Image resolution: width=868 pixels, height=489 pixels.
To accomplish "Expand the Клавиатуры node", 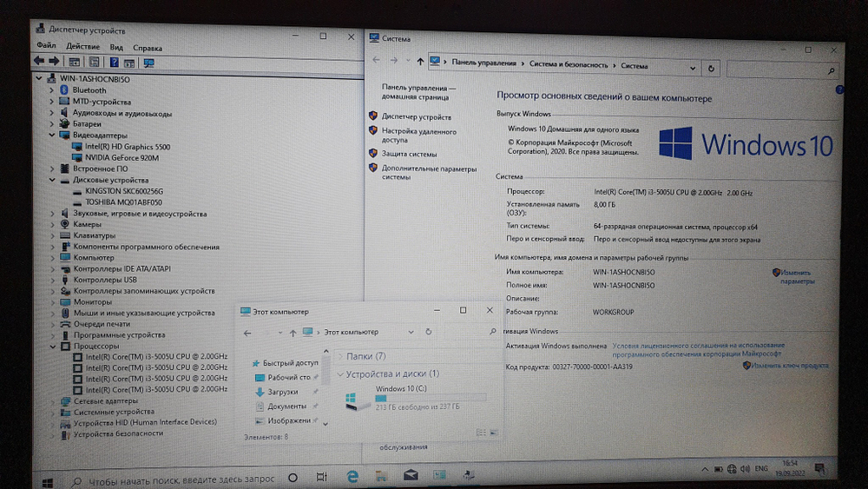I will tap(53, 235).
